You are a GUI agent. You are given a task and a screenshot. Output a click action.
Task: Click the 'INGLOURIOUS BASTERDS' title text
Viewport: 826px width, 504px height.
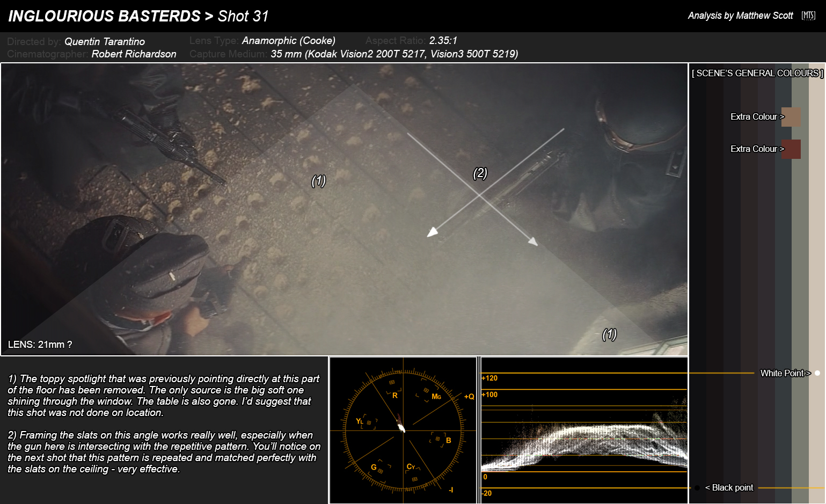[105, 16]
